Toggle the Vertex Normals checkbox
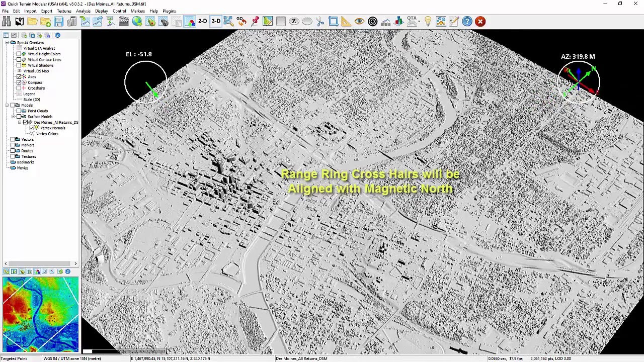Image resolution: width=644 pixels, height=362 pixels. click(32, 128)
